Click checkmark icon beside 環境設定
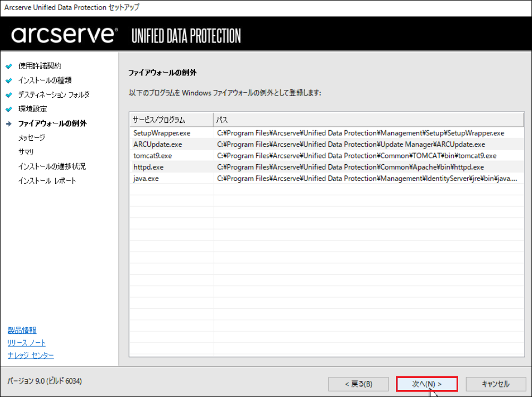This screenshot has height=397, width=532. click(9, 109)
